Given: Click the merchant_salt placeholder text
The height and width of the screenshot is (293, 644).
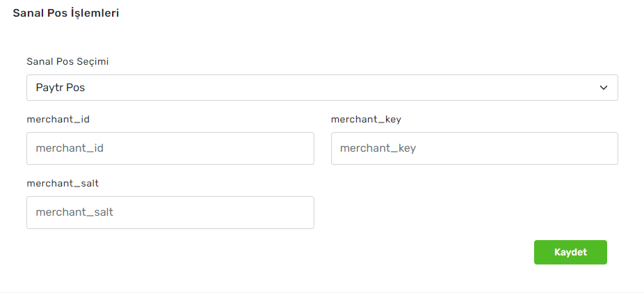Looking at the screenshot, I should coord(74,212).
